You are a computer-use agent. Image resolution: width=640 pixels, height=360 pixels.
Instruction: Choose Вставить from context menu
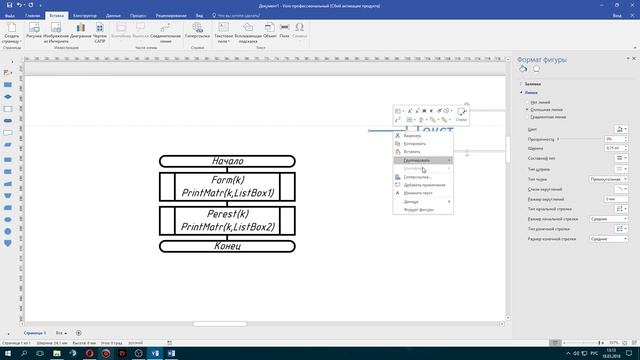coord(423,151)
